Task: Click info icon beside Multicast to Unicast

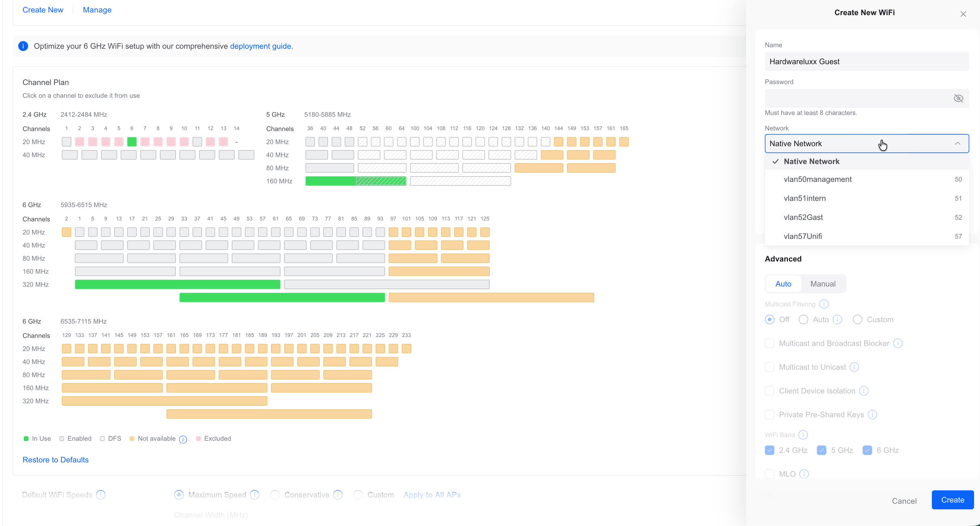Action: pos(854,367)
